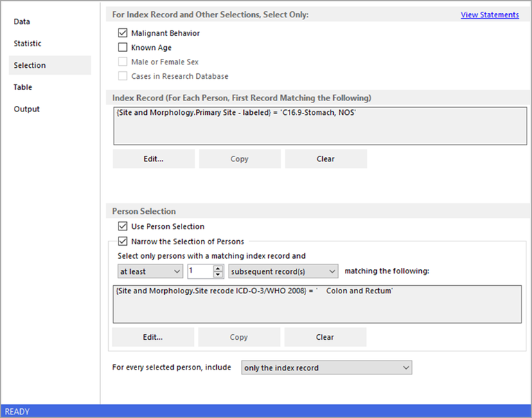The image size is (532, 418).
Task: Enable the Known Age checkbox
Action: pos(123,48)
